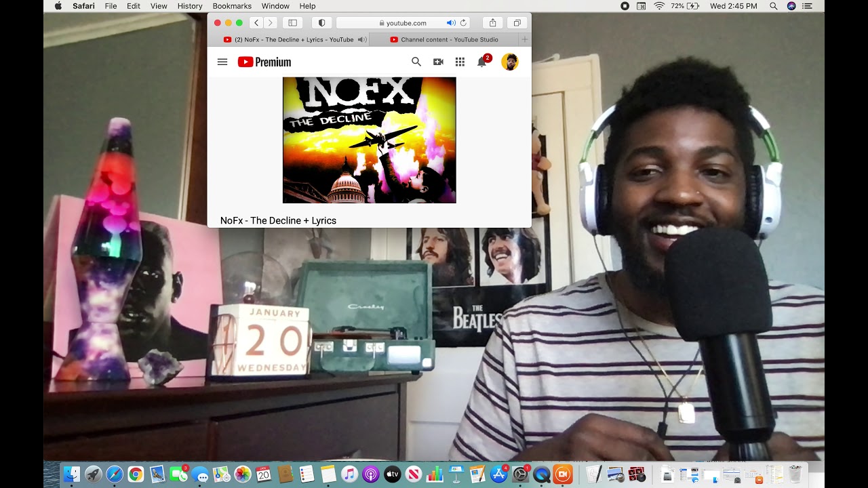The image size is (868, 488).
Task: Click the youtube.com address field
Action: coord(404,22)
